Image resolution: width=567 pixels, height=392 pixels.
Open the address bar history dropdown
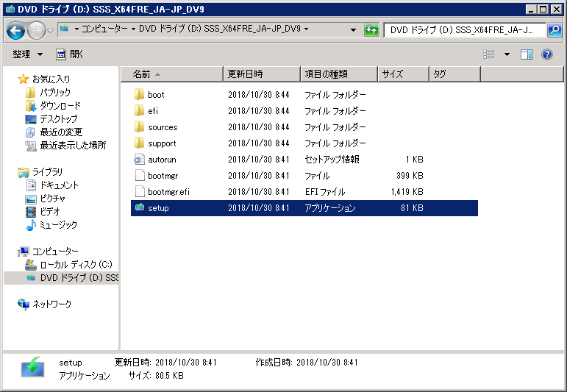point(353,29)
